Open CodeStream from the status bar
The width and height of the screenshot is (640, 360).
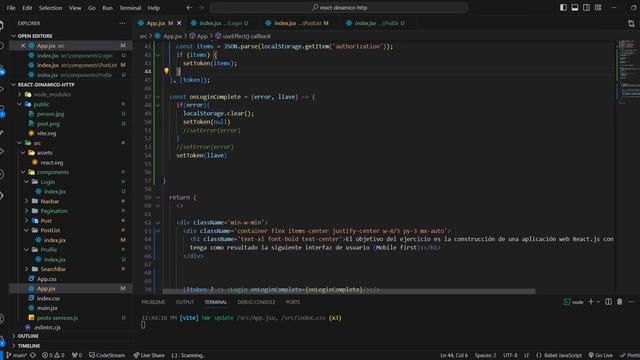click(107, 355)
